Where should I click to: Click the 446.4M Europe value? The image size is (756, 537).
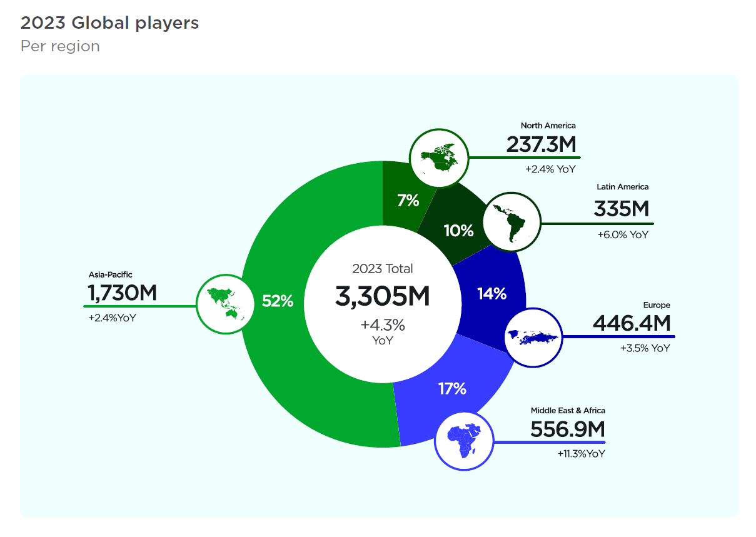tap(631, 323)
